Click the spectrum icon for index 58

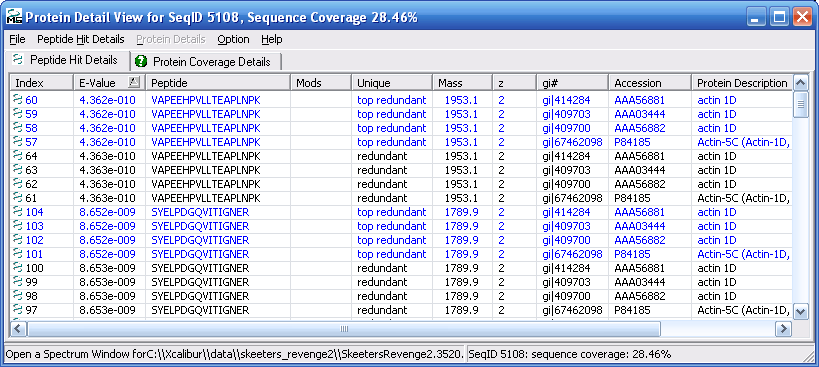click(19, 128)
